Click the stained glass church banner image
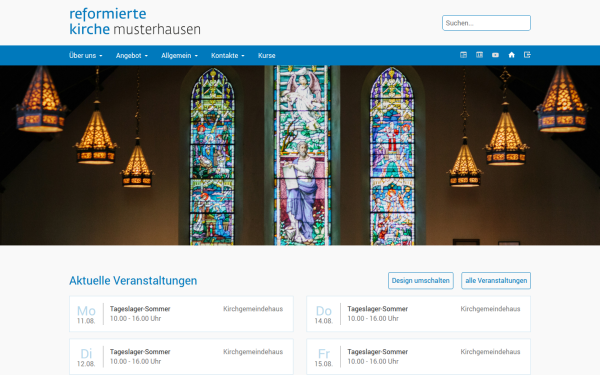 tap(300, 155)
